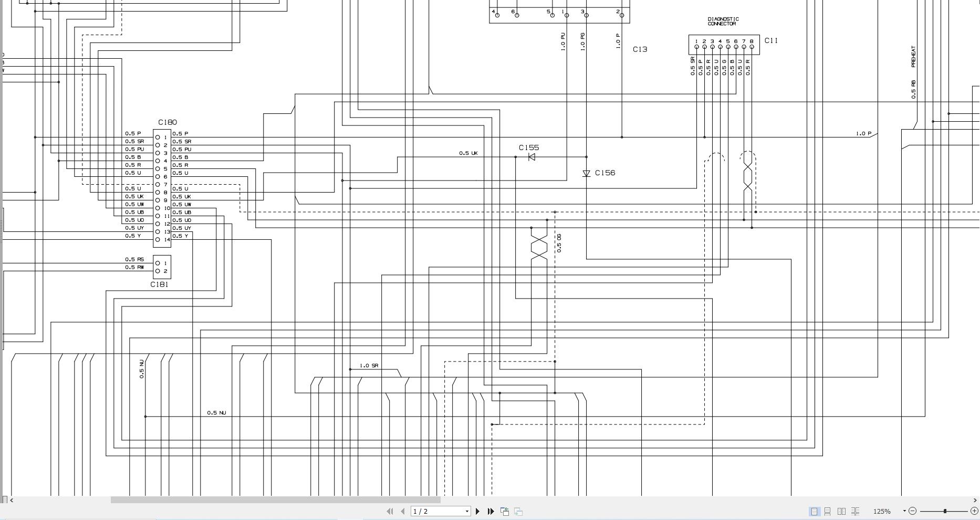Jump to the first page
The width and height of the screenshot is (980, 520).
390,511
